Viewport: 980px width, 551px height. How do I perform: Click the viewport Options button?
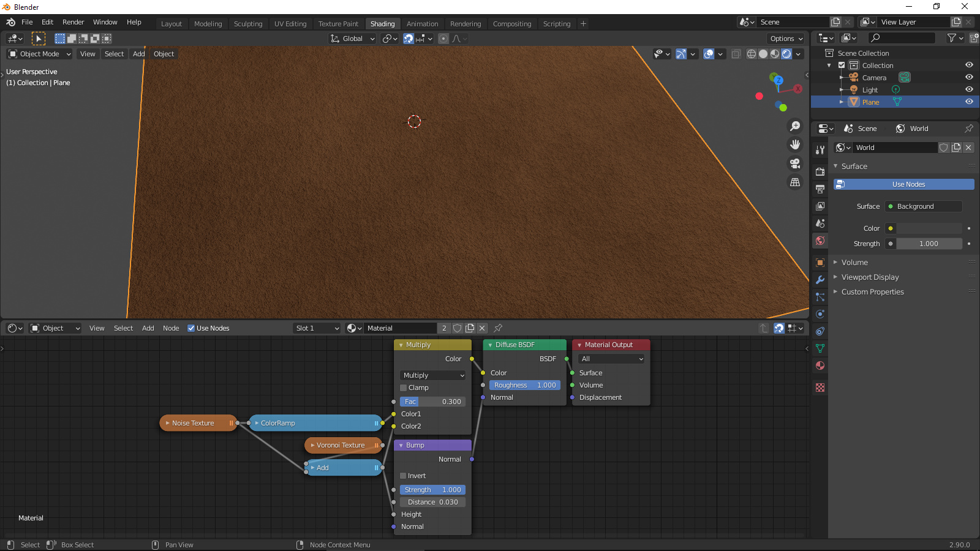pyautogui.click(x=786, y=39)
